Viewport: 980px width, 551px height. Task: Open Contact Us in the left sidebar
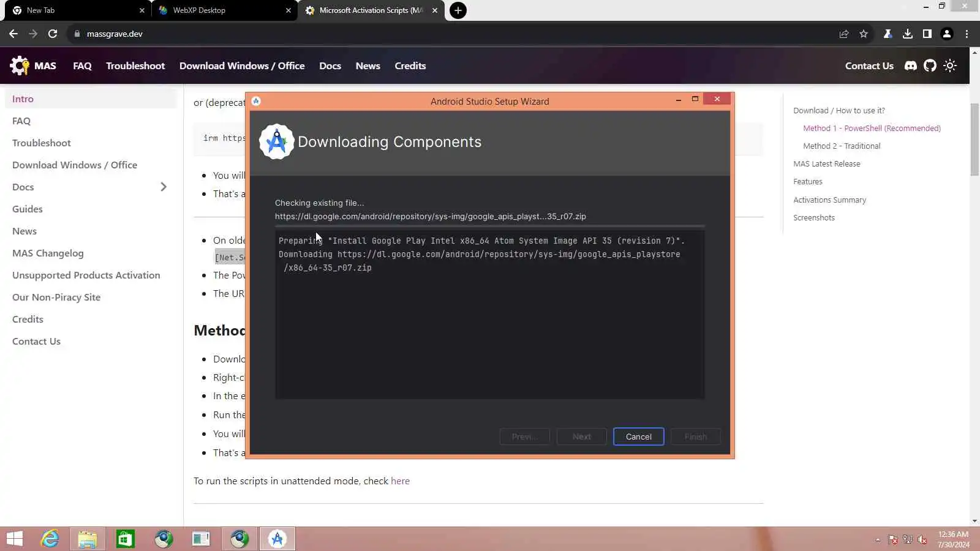tap(91, 341)
